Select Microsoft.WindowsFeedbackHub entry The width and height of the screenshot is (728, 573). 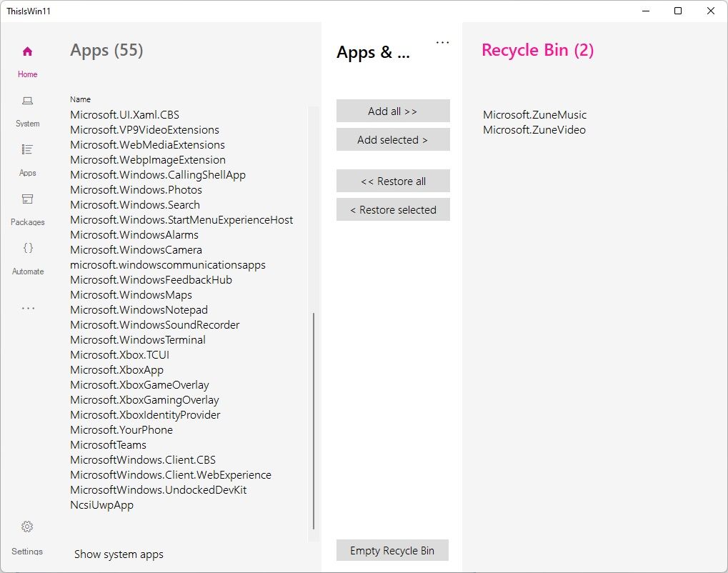point(151,280)
